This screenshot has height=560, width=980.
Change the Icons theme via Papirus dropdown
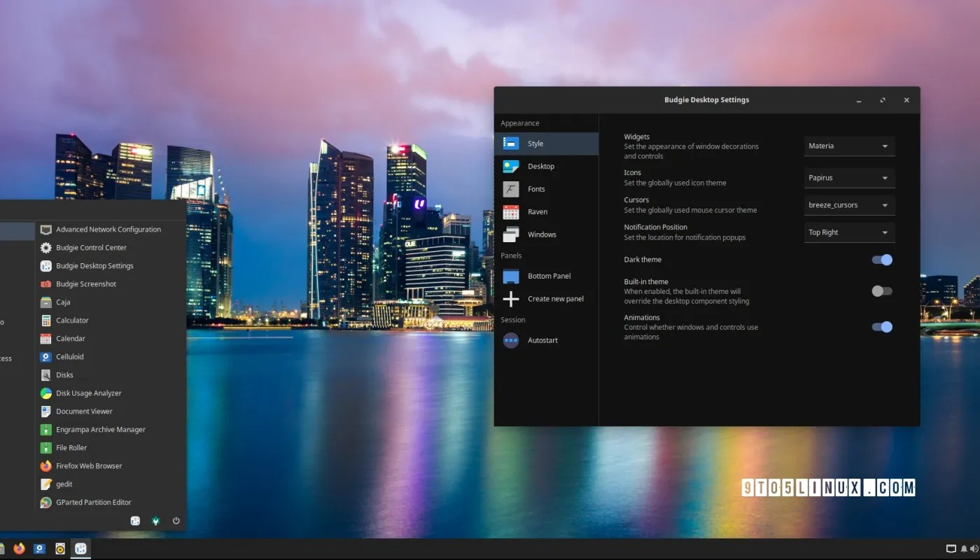[x=848, y=178]
